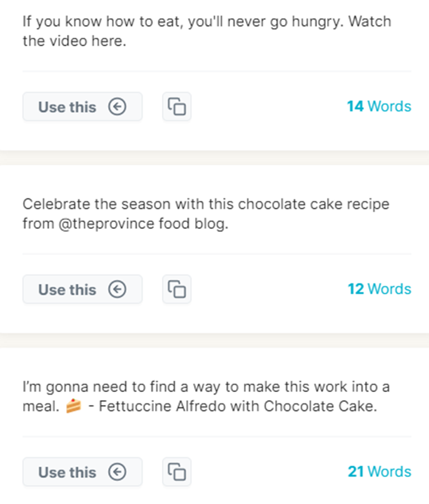
Task: Copy the chocolate cake recipe caption
Action: click(177, 290)
